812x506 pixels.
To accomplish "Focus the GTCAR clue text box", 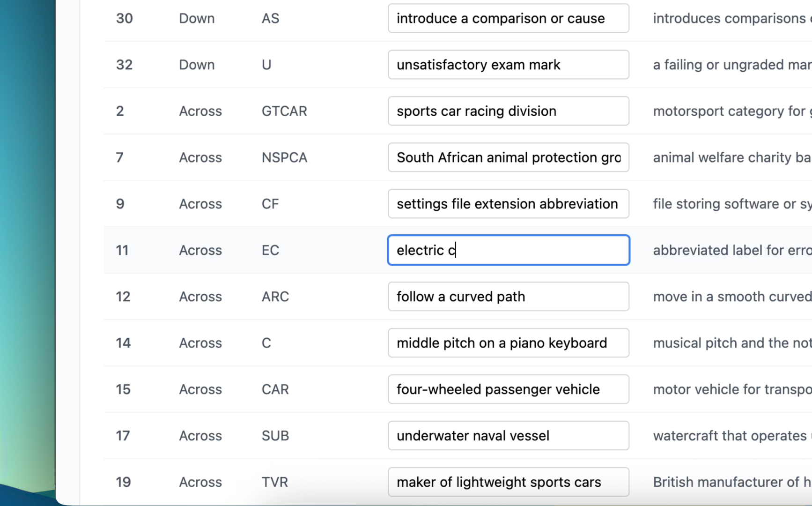I will coord(508,111).
